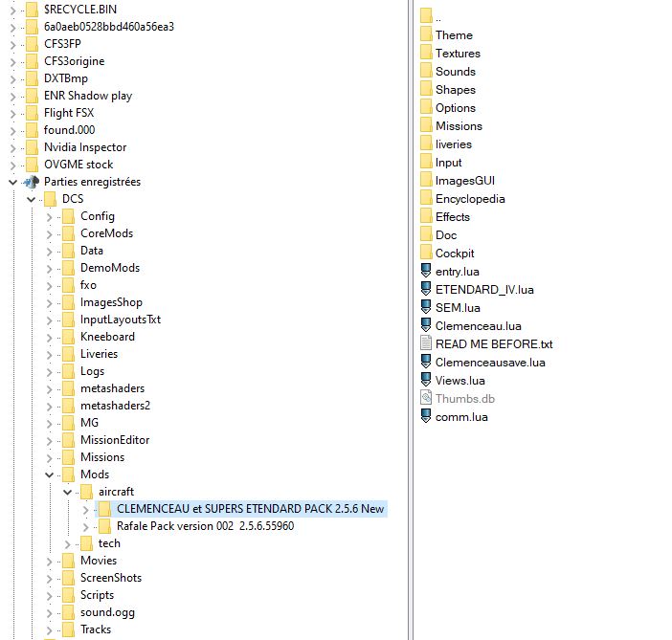Select ScreenShots folder in tree

[x=111, y=578]
